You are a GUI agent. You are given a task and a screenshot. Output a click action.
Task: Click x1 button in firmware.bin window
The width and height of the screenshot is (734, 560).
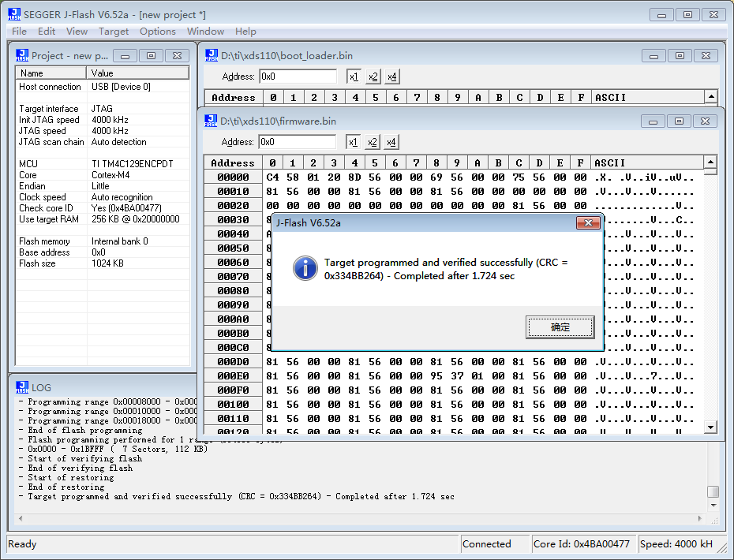click(353, 142)
